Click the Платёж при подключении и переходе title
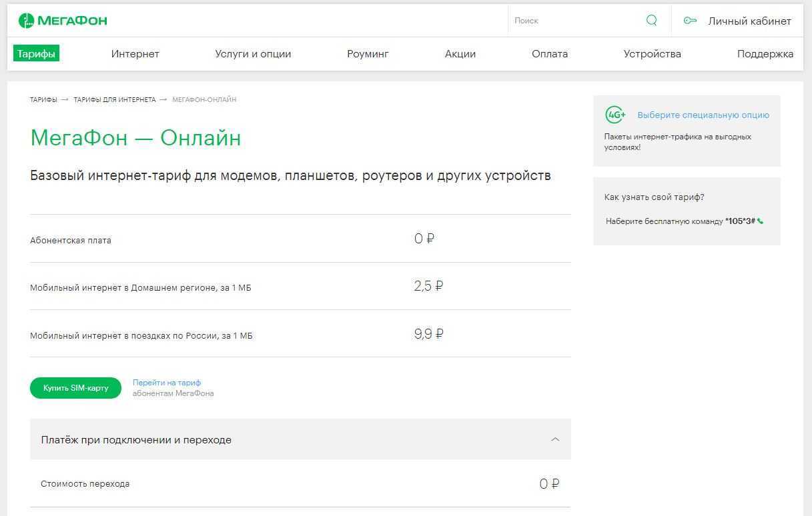 click(136, 440)
